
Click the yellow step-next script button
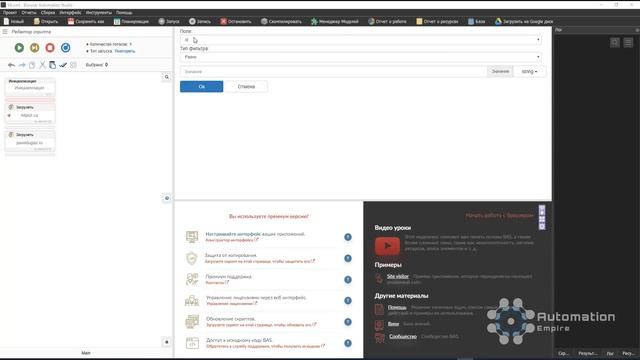(x=35, y=48)
